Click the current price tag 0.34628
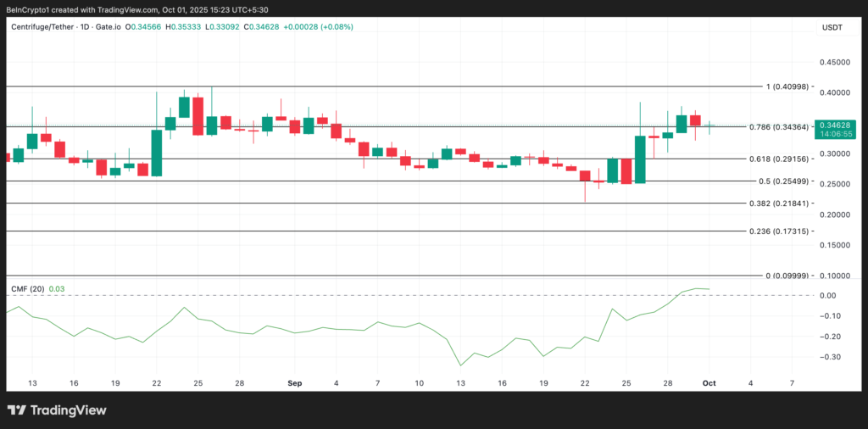Viewport: 868px width, 429px height. pos(835,125)
